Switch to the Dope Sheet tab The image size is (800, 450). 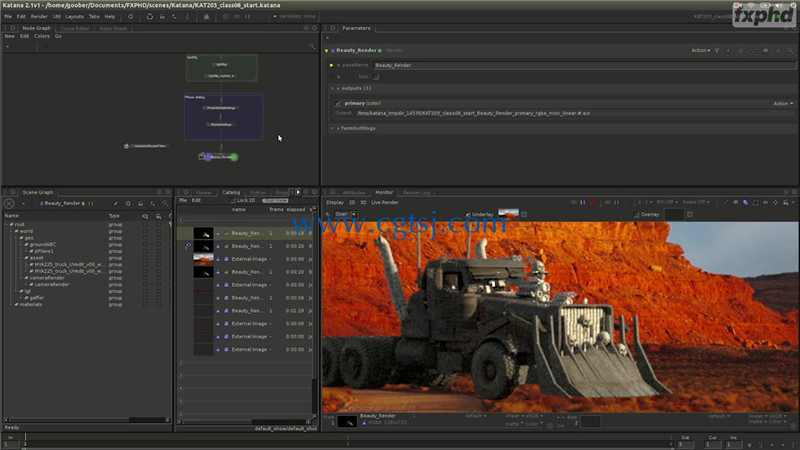[113, 29]
